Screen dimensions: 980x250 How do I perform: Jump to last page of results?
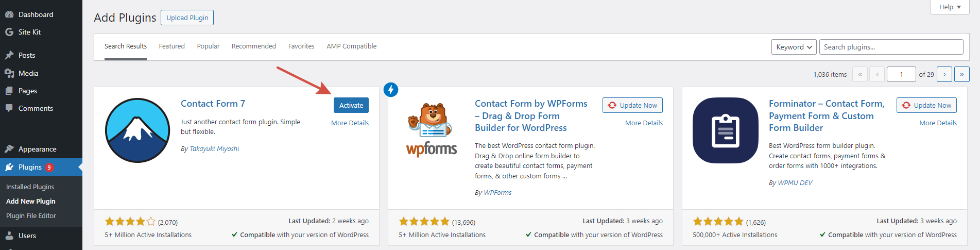coord(961,74)
